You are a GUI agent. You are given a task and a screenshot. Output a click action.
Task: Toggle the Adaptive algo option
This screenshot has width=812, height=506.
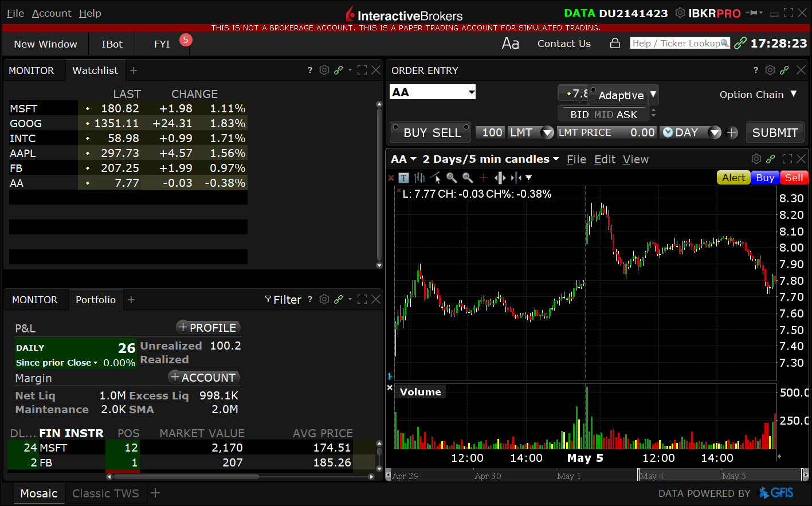[x=617, y=95]
